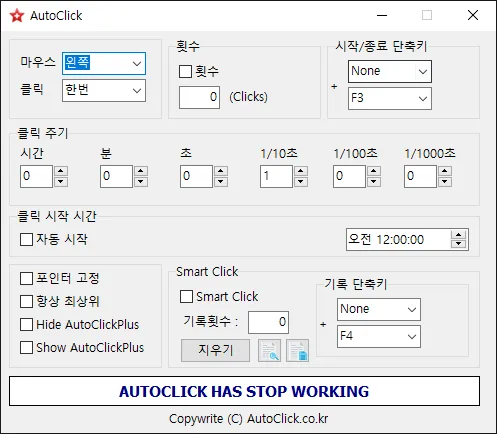
Task: Check the Show AutoClickPlus option
Action: tap(26, 347)
